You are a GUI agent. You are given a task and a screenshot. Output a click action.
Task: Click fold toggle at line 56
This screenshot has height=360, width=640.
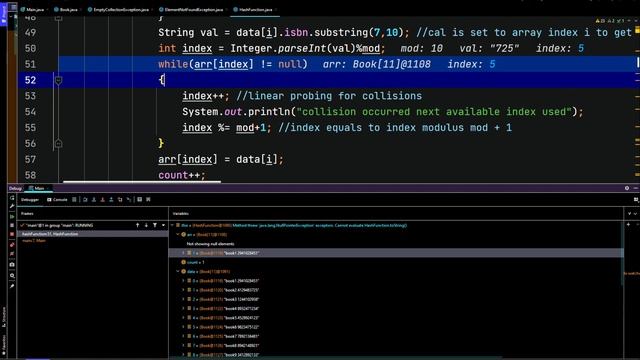[x=58, y=144]
